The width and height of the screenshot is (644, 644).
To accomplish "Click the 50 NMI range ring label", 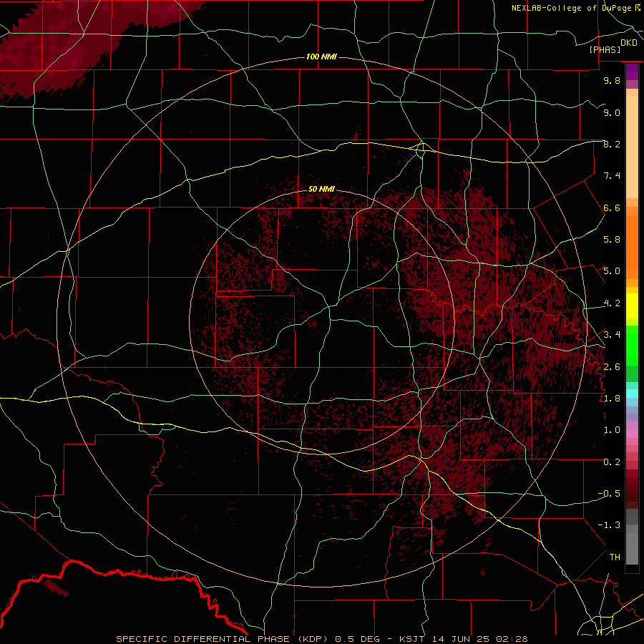I will click(321, 189).
